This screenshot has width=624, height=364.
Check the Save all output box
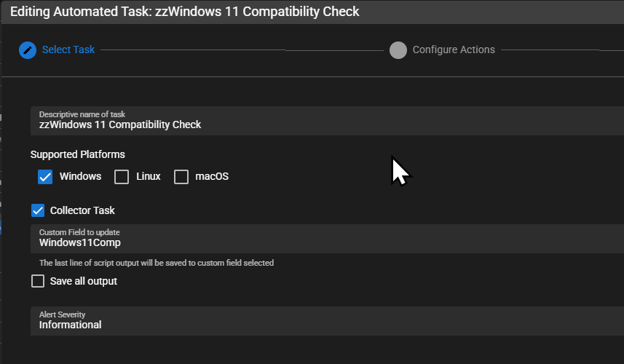38,281
